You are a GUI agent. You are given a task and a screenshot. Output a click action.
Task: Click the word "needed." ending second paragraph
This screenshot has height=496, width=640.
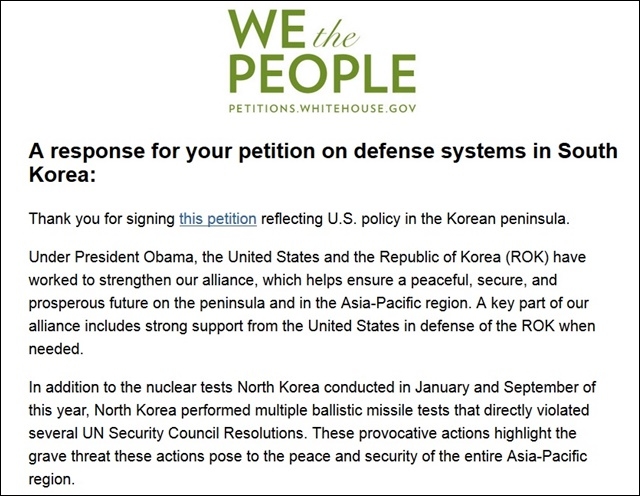coord(56,349)
